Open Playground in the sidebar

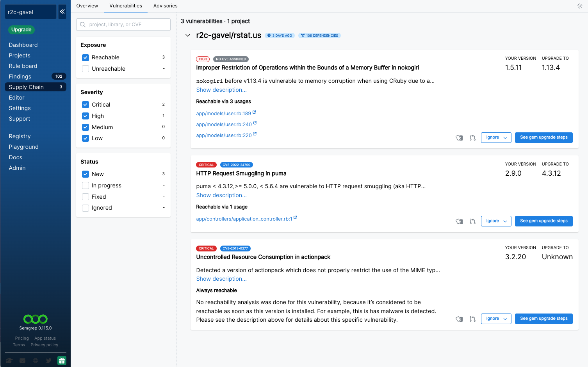[24, 147]
